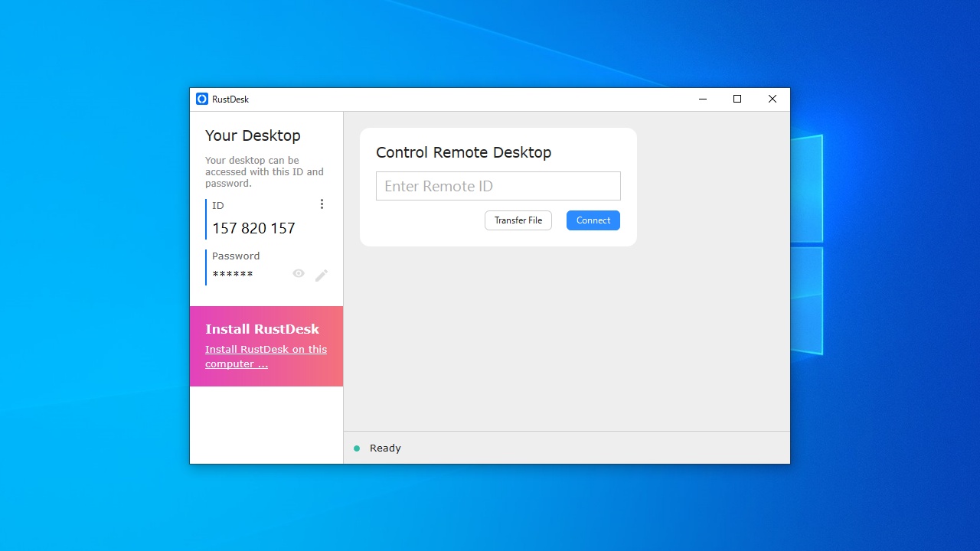
Task: Click the masked password value
Action: 233,275
